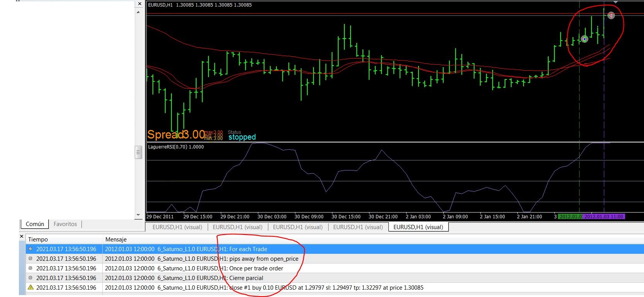This screenshot has width=644, height=297.
Task: Click the LaguerreRSI(0.70) indicator label
Action: [x=176, y=147]
